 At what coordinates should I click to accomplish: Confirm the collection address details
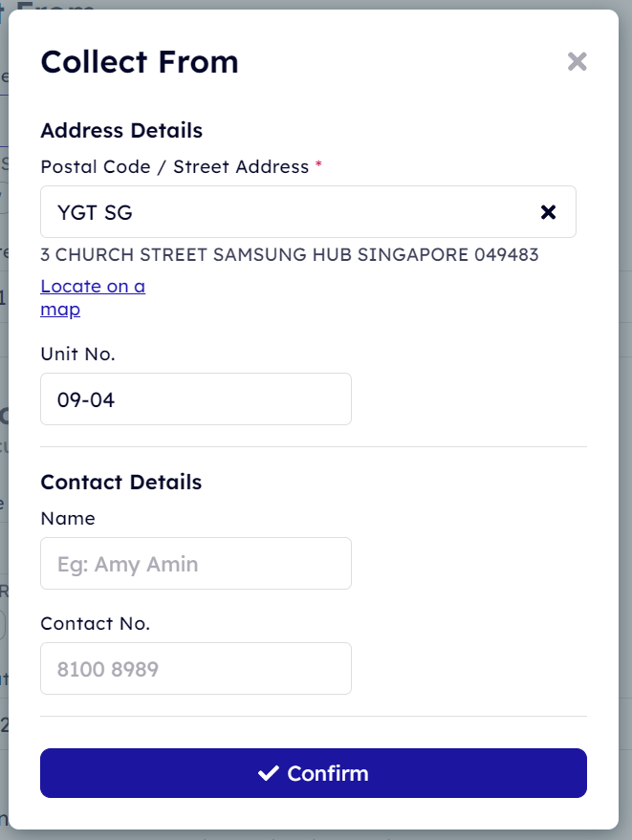(x=314, y=773)
